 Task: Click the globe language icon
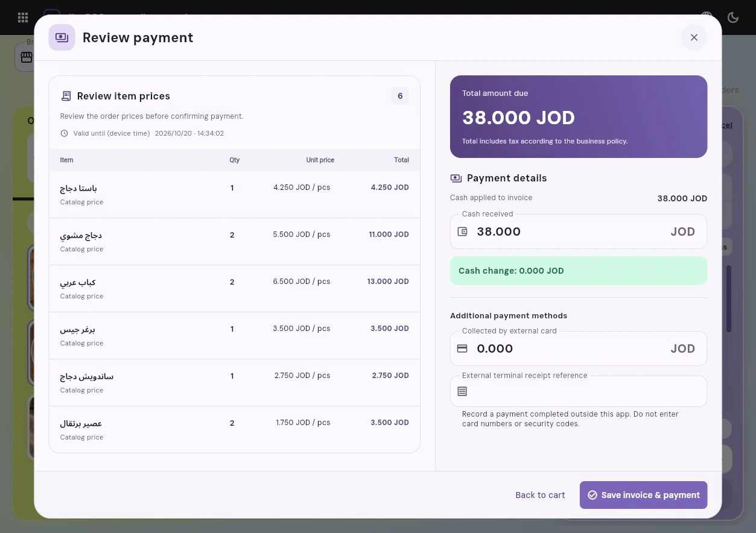707,17
